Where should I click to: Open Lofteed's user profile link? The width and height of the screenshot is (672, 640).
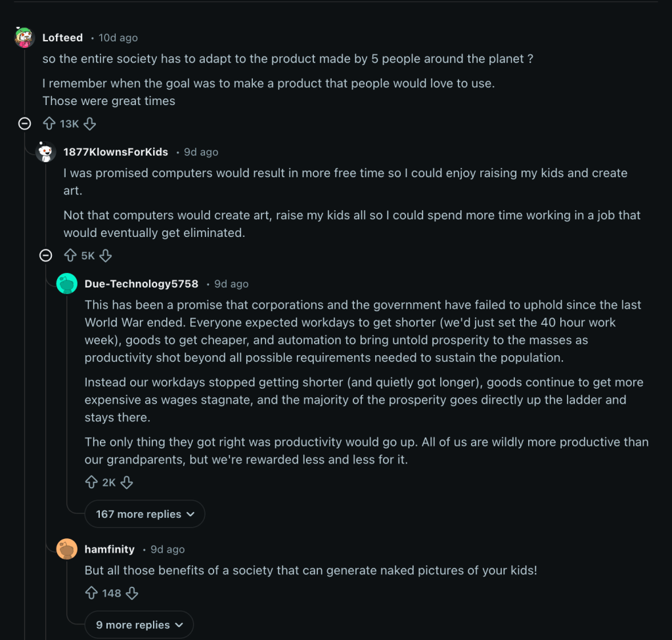pyautogui.click(x=62, y=37)
